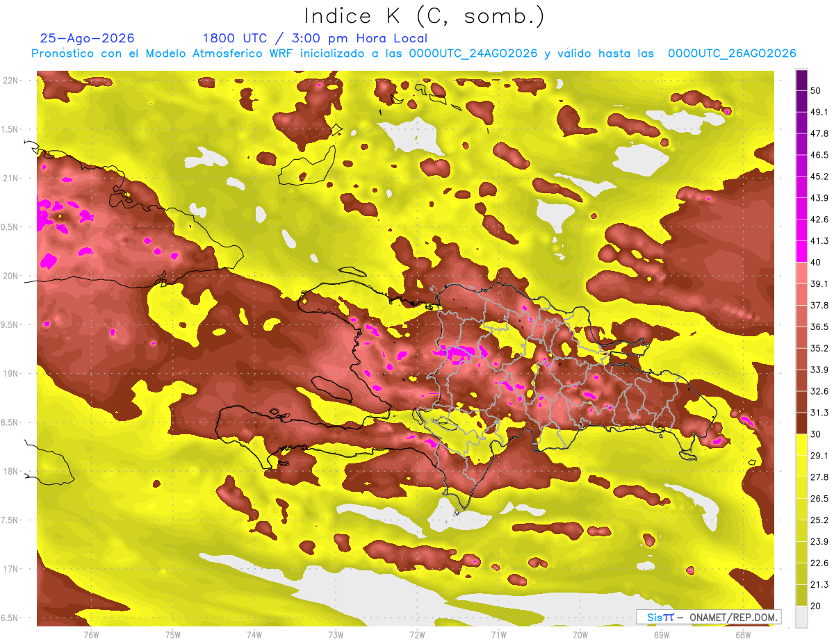Click the '22.6' colorbar label
This screenshot has height=644, width=834.
click(819, 563)
